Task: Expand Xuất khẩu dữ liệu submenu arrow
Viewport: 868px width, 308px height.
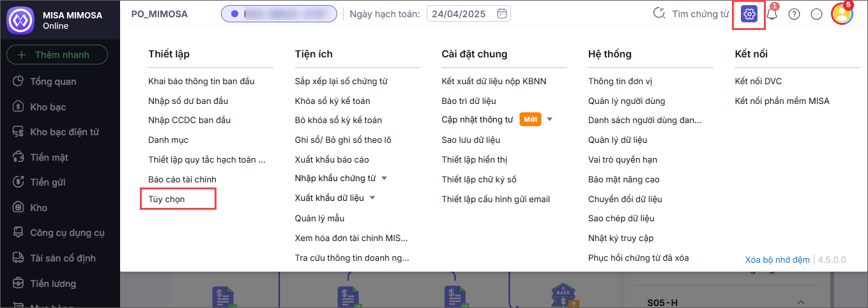Action: 372,198
